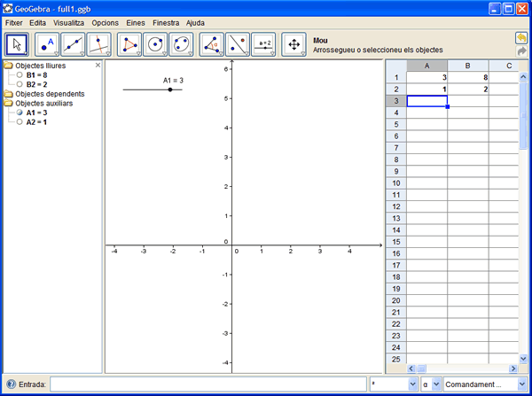The image size is (532, 396).
Task: Toggle visibility circle of B1 = 8
Action: pyautogui.click(x=20, y=75)
